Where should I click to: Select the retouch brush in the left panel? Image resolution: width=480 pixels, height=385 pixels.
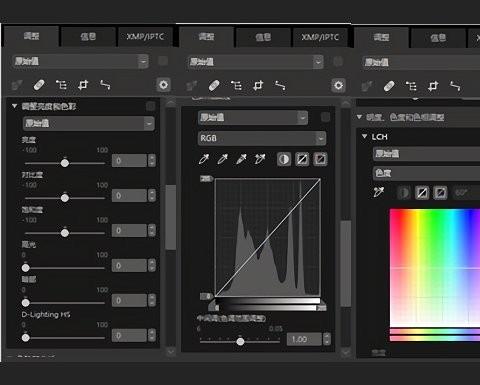point(39,85)
